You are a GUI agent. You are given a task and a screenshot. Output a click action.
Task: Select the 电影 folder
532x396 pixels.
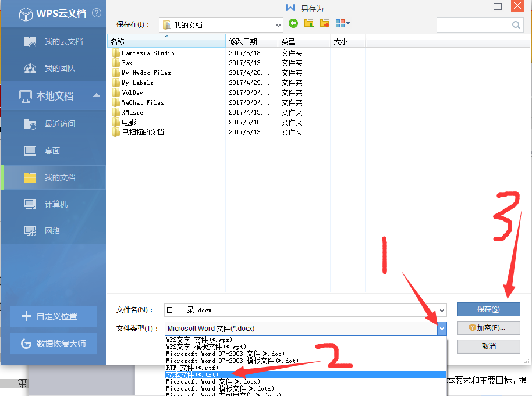tap(129, 122)
